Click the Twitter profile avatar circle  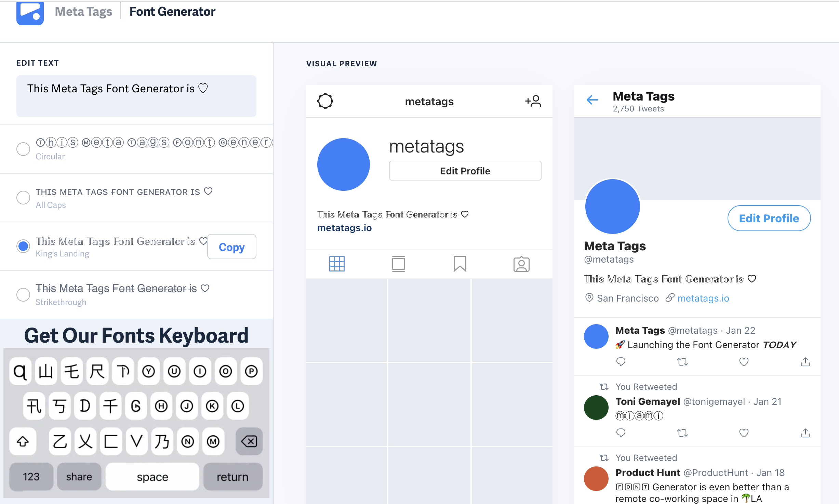613,207
